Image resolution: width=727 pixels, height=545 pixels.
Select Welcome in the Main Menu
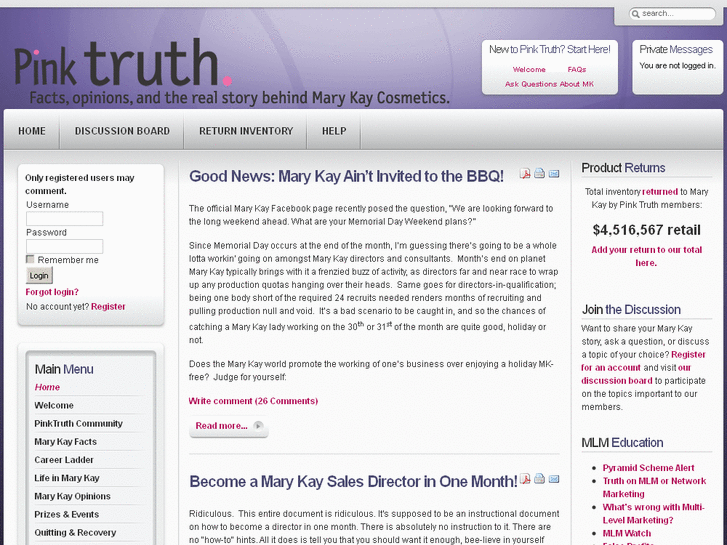(x=54, y=405)
